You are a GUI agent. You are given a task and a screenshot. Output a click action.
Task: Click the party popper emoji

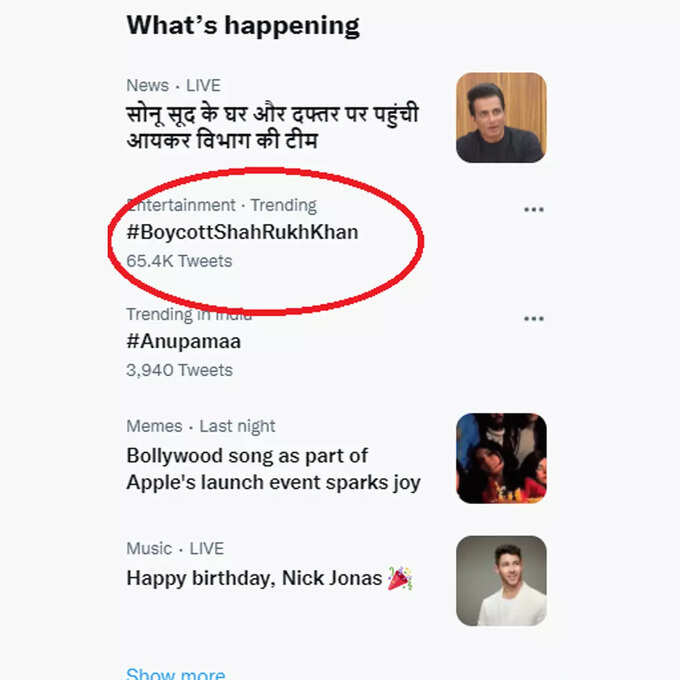pos(399,578)
